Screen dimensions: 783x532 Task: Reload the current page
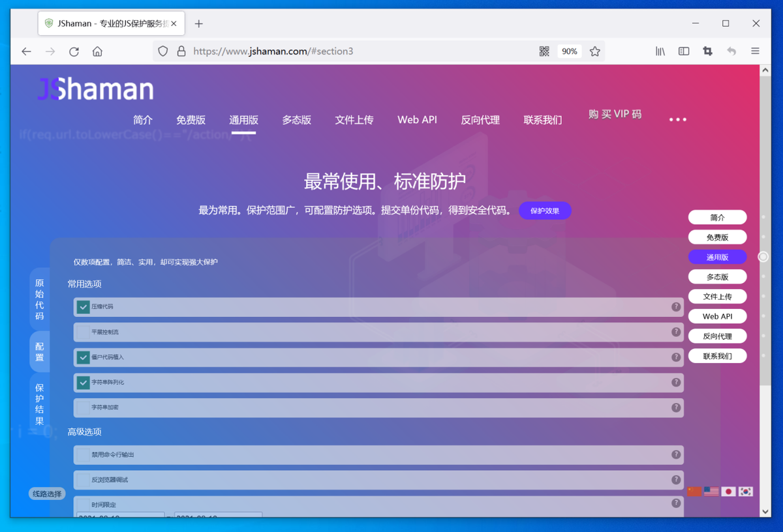tap(74, 52)
